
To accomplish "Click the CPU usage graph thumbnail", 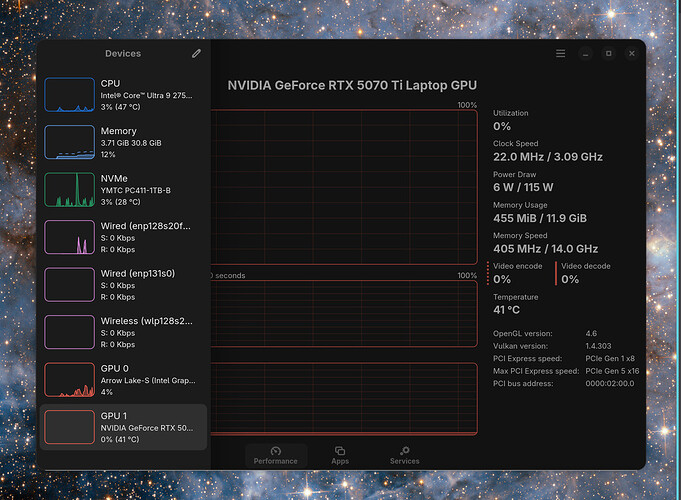I will pos(69,95).
